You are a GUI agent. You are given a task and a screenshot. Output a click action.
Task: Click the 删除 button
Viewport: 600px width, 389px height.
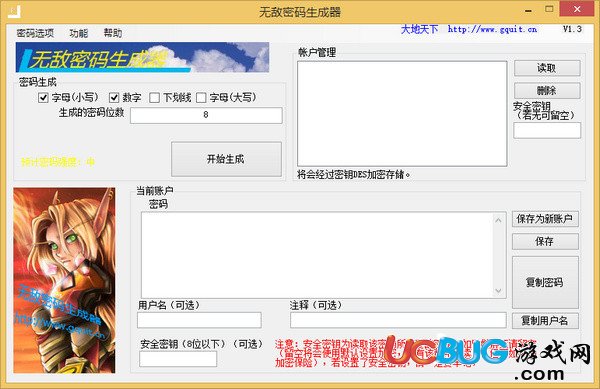click(547, 91)
